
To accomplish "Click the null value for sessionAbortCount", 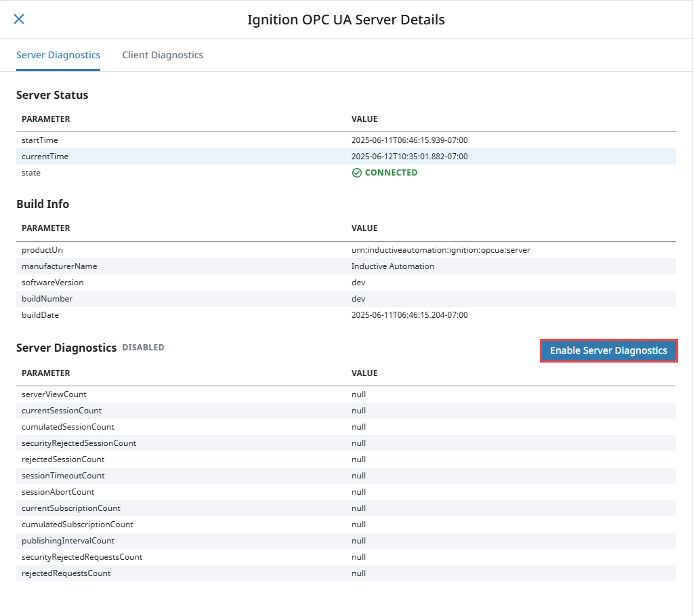I will (x=358, y=492).
